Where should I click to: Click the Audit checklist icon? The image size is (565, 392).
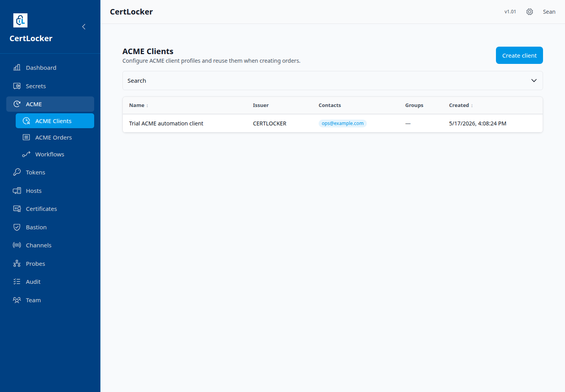(17, 281)
